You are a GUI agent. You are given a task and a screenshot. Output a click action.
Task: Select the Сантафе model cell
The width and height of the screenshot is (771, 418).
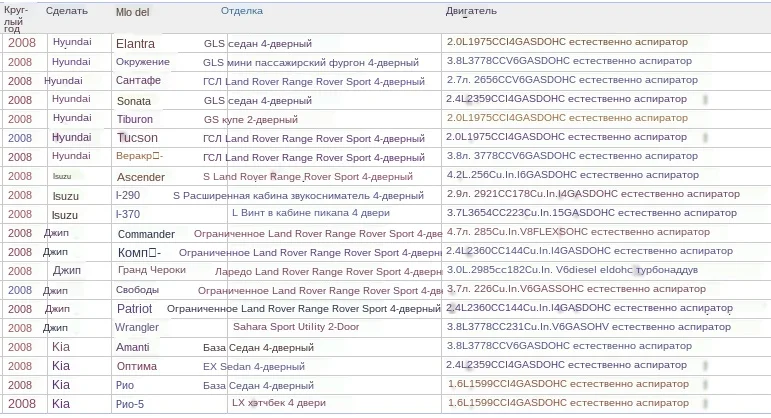pos(138,81)
